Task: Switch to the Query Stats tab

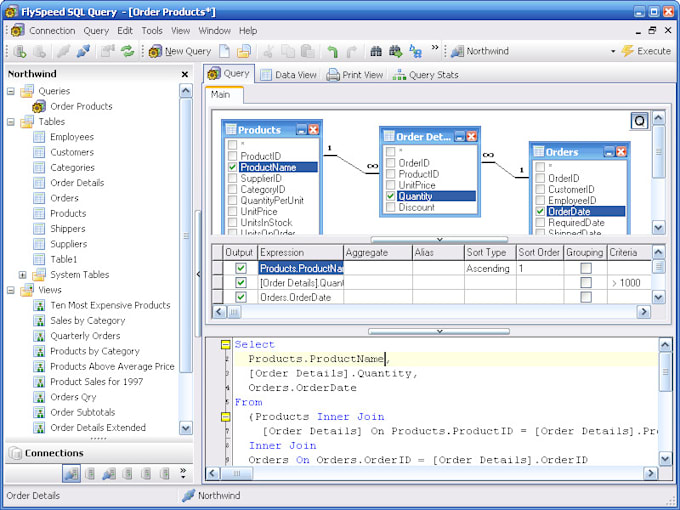Action: point(425,75)
